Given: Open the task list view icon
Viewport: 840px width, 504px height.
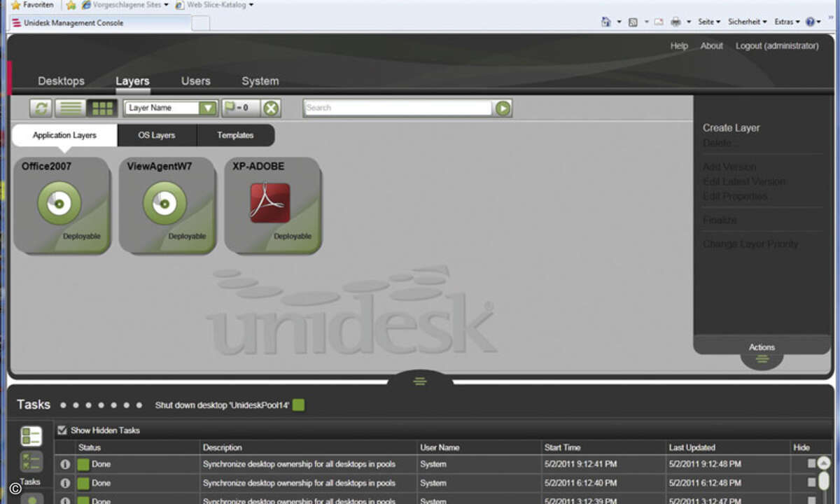Looking at the screenshot, I should (31, 436).
